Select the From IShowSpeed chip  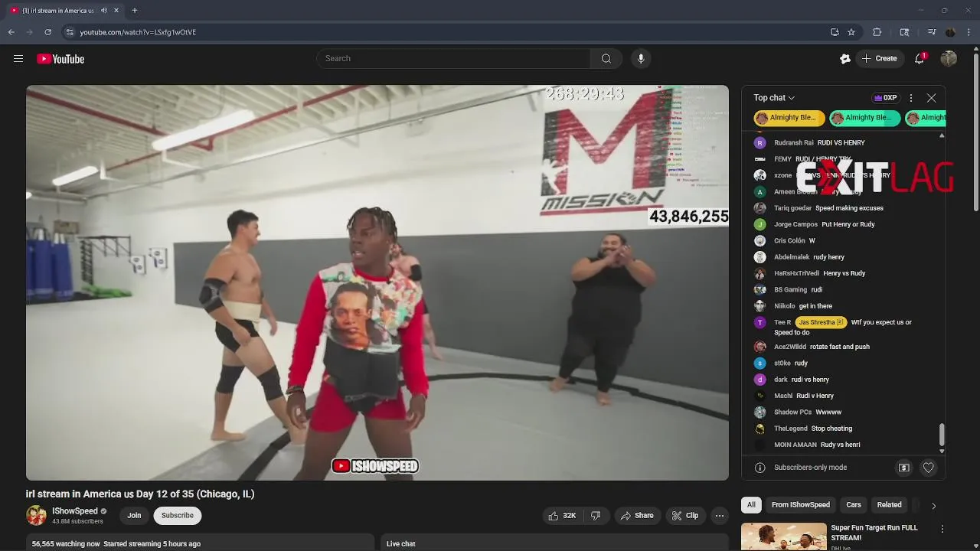tap(801, 505)
